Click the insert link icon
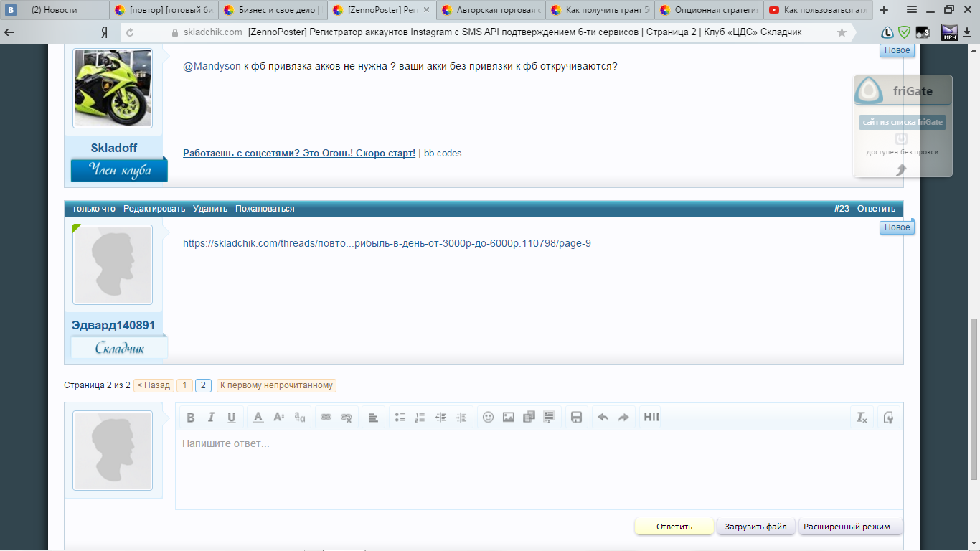Screen dimensions: 980x551 point(326,418)
